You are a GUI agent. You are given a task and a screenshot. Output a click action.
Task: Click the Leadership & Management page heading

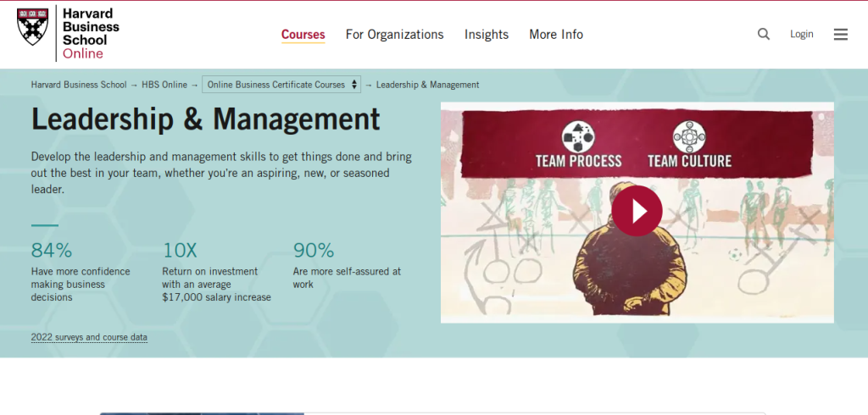pos(205,119)
